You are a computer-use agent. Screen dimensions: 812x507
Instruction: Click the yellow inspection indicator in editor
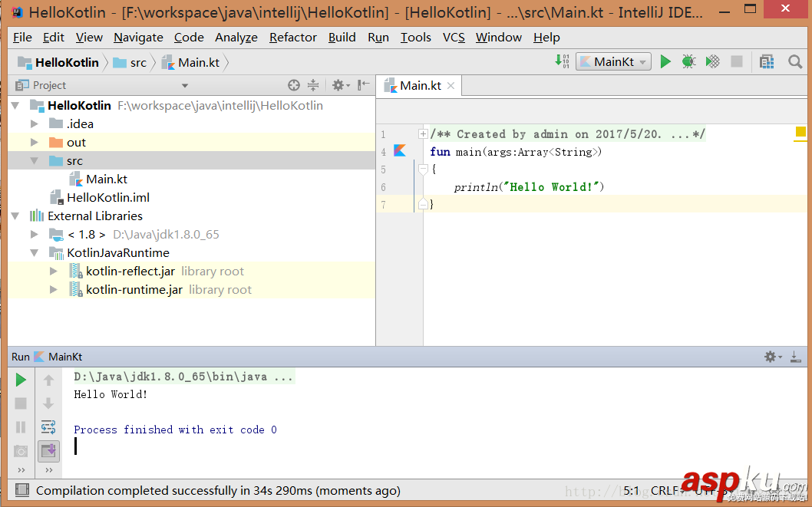tap(800, 132)
